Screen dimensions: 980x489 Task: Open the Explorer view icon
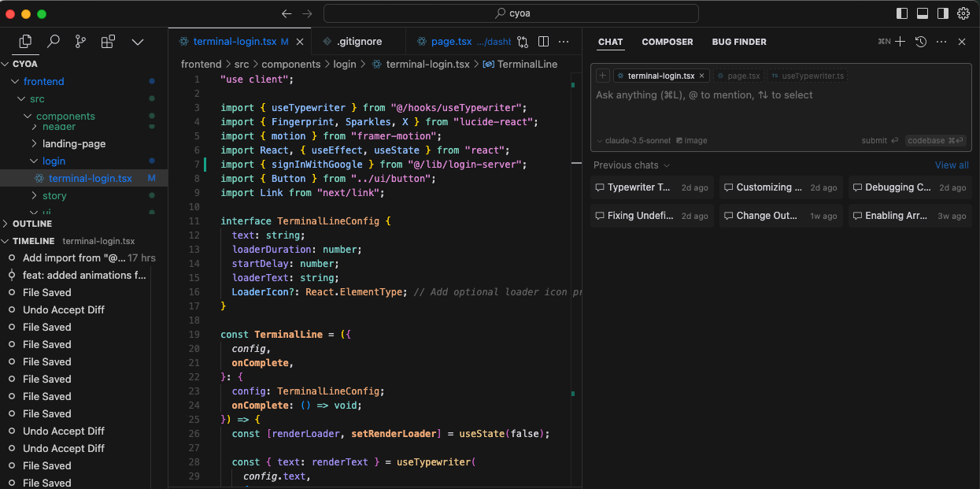(25, 42)
